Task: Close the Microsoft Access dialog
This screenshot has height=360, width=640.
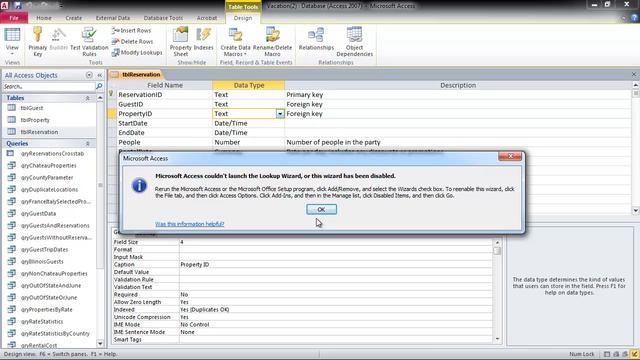Action: (x=510, y=156)
